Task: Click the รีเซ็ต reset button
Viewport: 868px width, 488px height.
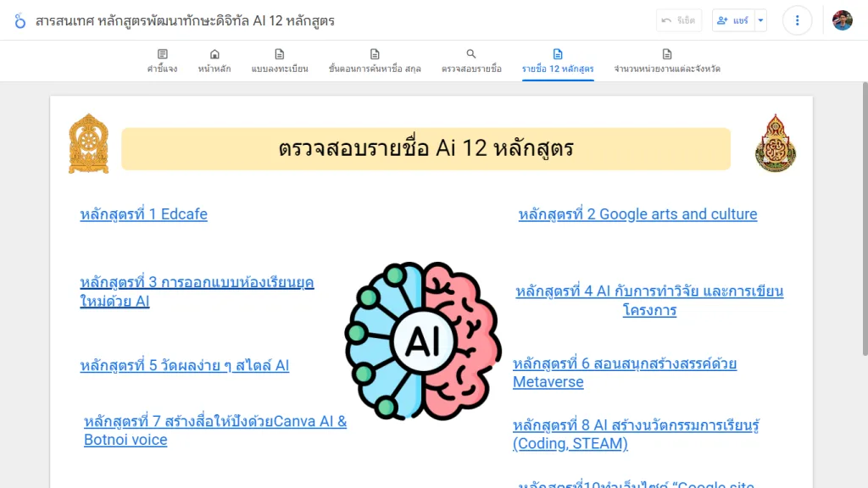Action: 679,20
